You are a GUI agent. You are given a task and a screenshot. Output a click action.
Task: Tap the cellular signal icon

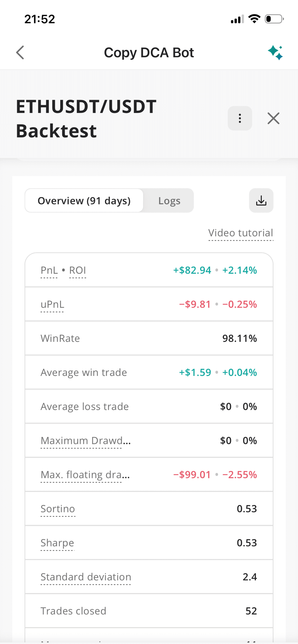point(237,19)
